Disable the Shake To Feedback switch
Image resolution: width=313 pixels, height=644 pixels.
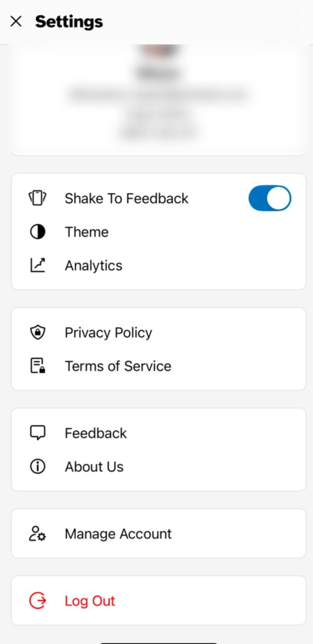pyautogui.click(x=270, y=198)
